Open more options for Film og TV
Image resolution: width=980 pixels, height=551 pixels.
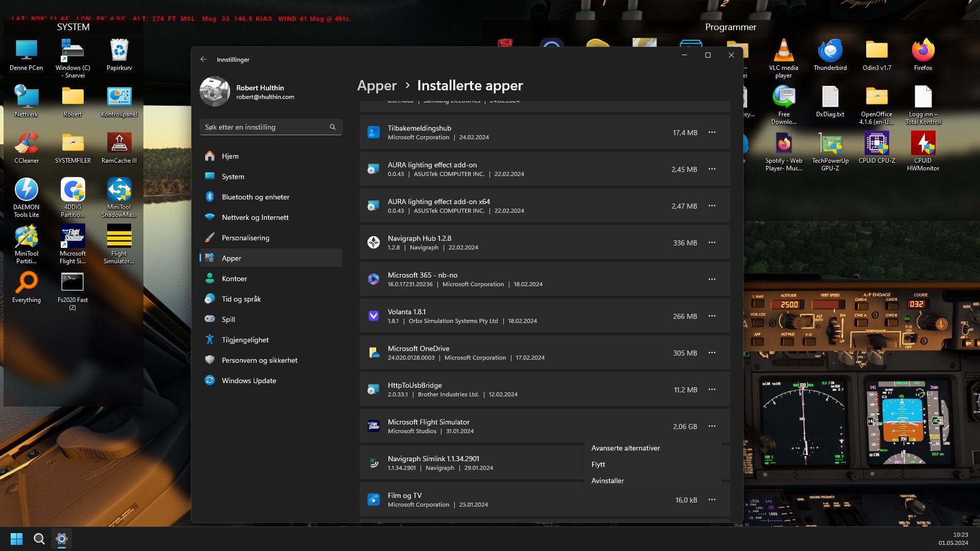(712, 499)
